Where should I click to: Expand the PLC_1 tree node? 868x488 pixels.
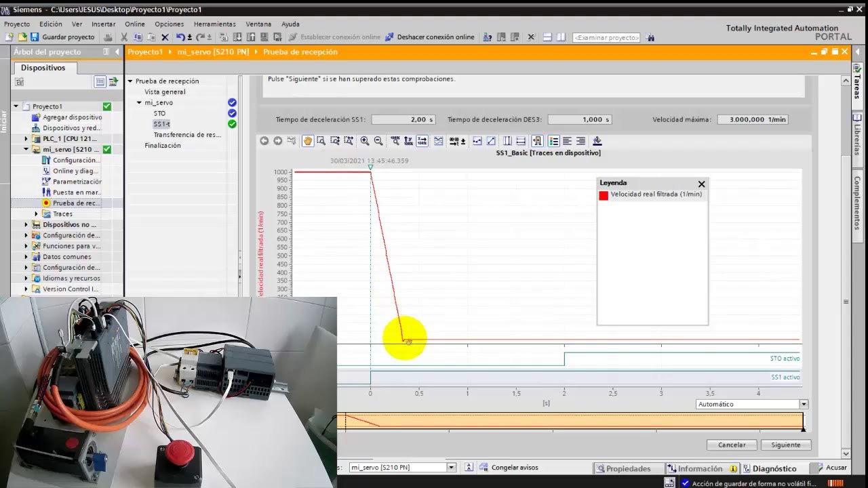coord(26,139)
